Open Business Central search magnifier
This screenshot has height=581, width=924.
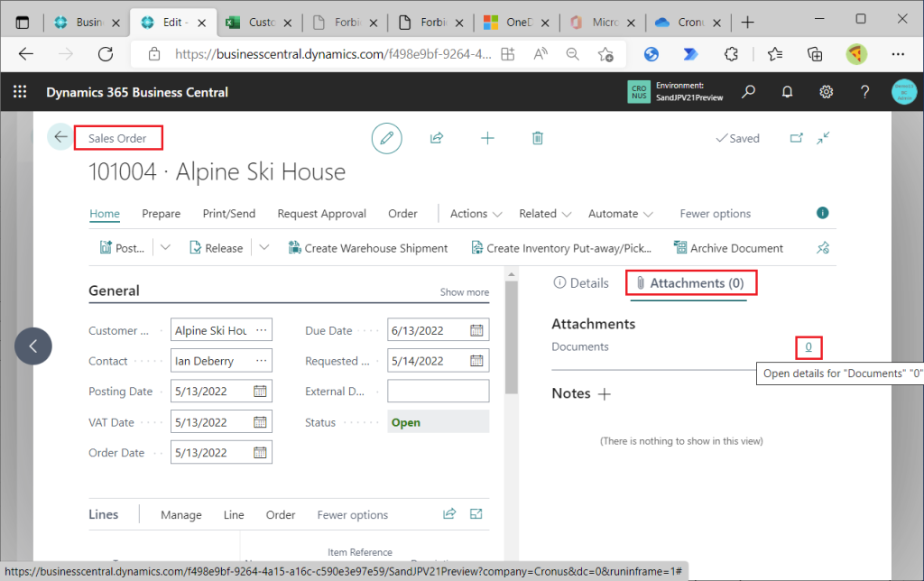click(748, 92)
